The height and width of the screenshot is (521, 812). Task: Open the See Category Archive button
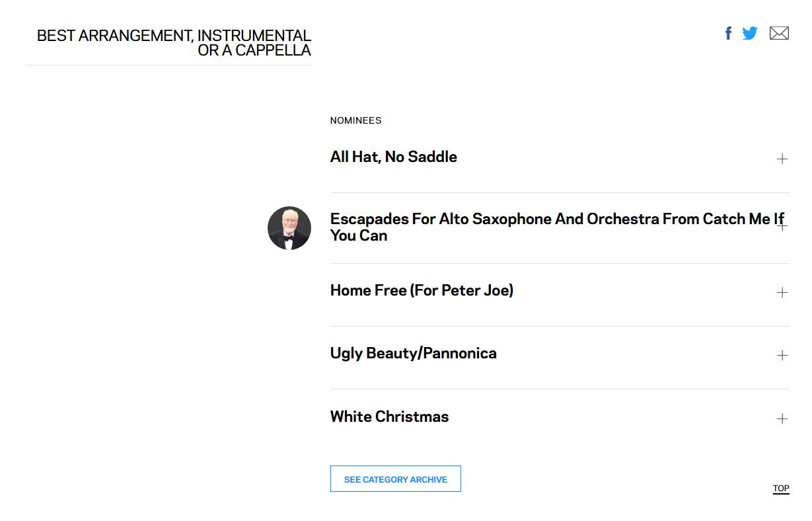[396, 479]
